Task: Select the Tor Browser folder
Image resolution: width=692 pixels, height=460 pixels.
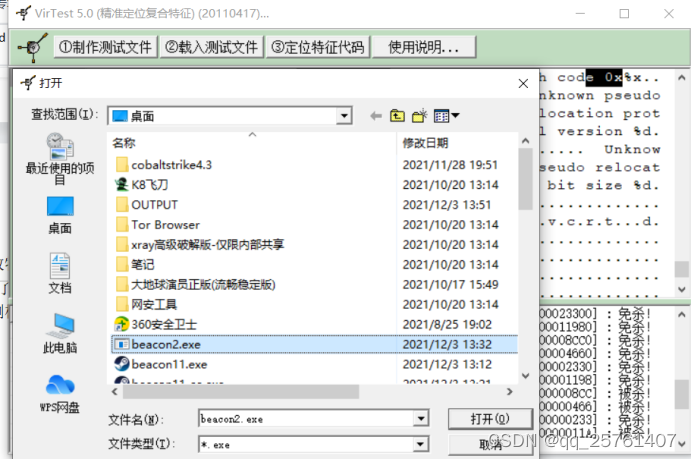Action: coord(158,225)
